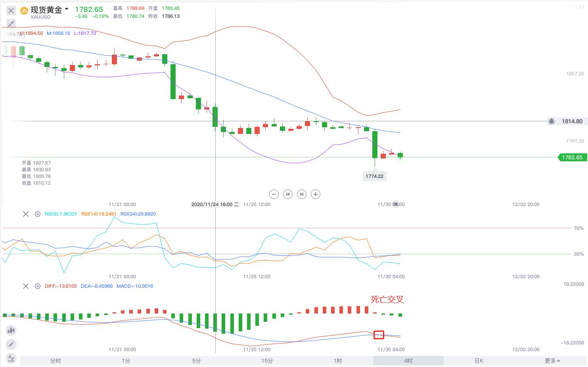Screen dimensions: 588x367
Task: Click the DIFF:-13.6105 value
Action: click(61, 286)
